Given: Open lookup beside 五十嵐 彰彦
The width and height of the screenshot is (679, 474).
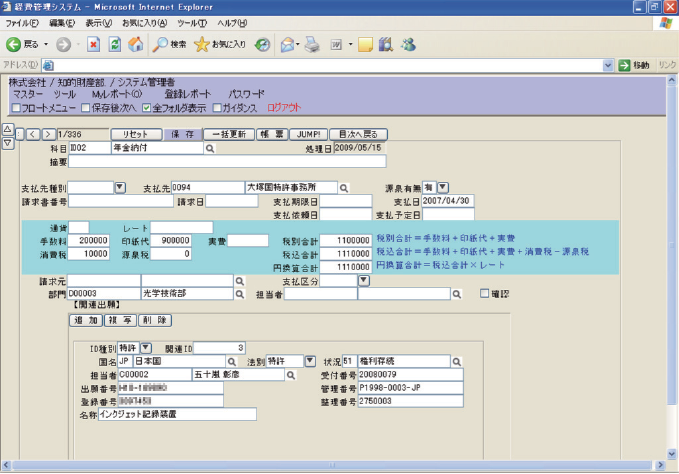Looking at the screenshot, I should 291,375.
